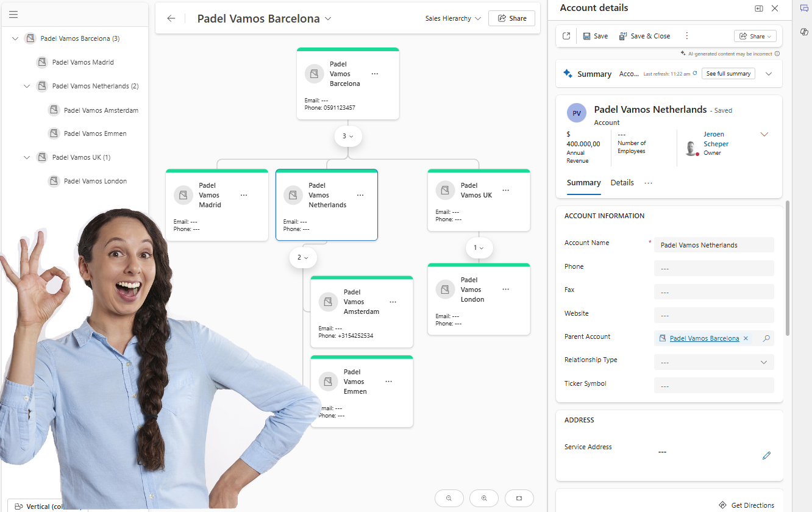Edit the Service Address with pencil icon
The image size is (812, 512).
click(x=766, y=455)
